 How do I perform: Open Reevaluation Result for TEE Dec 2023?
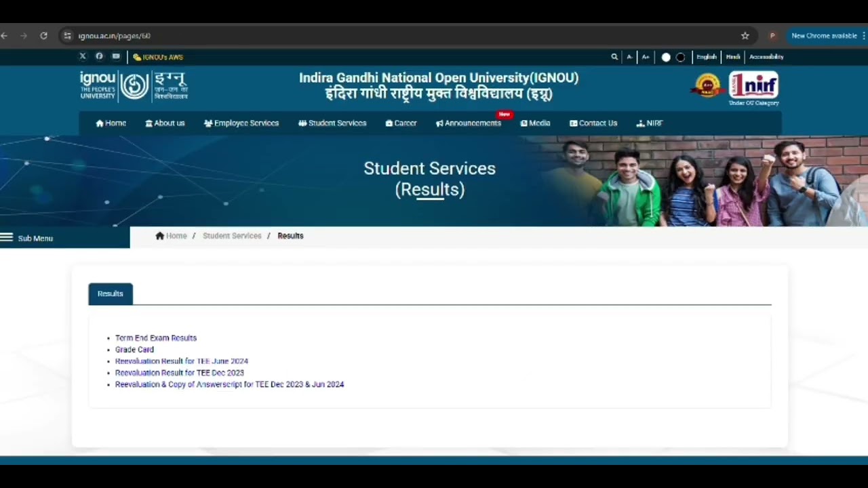[180, 373]
